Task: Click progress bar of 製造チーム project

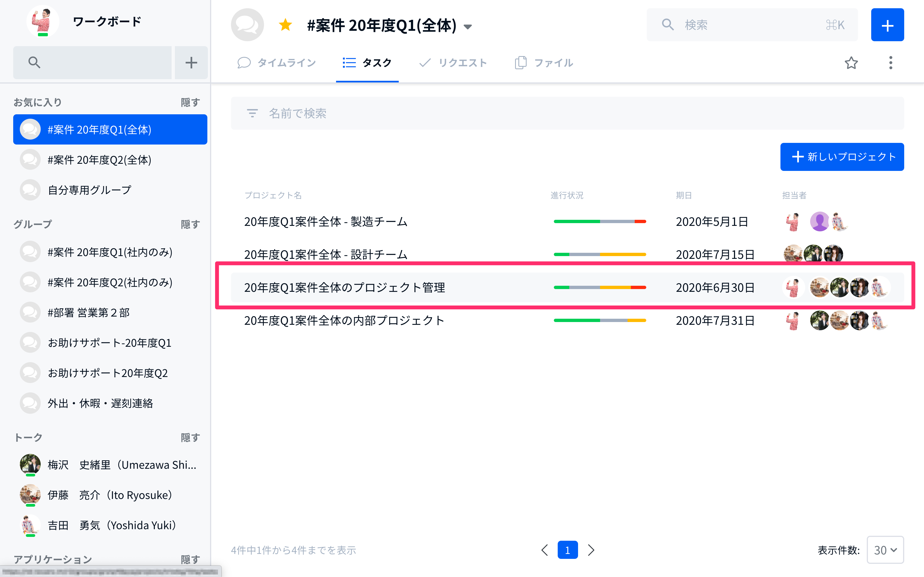Action: pos(600,221)
